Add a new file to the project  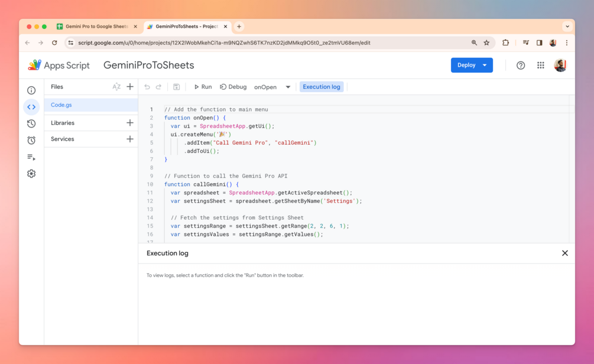[x=130, y=86]
